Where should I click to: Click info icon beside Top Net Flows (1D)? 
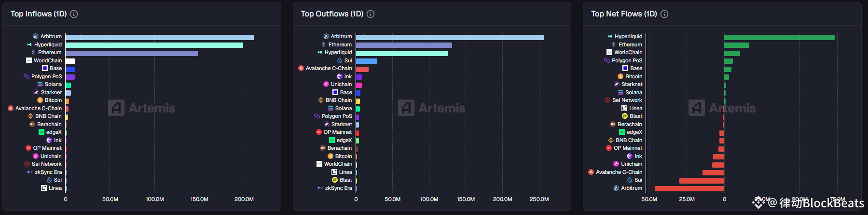pos(664,14)
